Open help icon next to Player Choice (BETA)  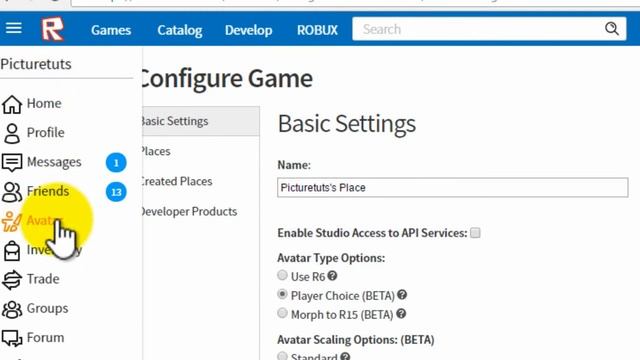(402, 295)
